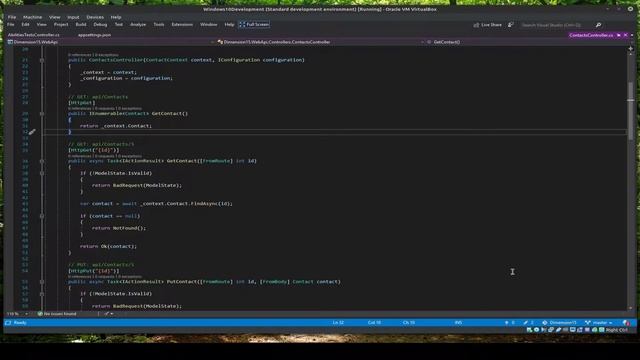Screen dimensions: 640x360
Task: Select the ContactsController.cs tab
Action: coord(591,35)
